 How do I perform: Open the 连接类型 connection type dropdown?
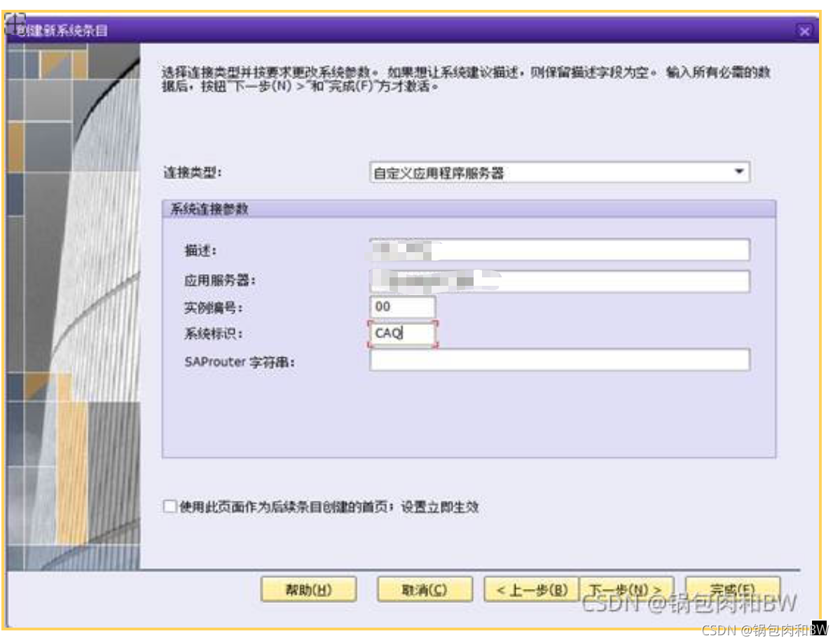559,172
